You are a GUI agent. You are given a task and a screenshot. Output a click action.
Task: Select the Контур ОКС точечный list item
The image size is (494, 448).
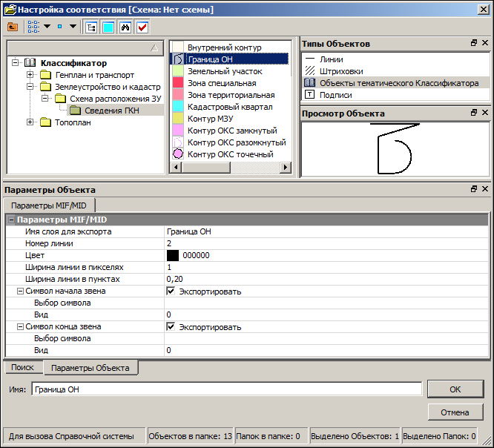click(230, 154)
